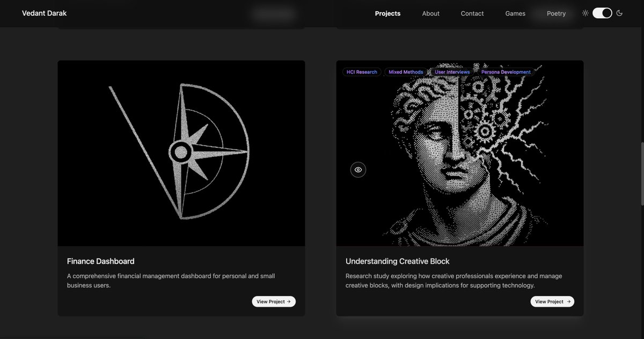644x339 pixels.
Task: Click the Creative Block research description
Action: pos(454,280)
